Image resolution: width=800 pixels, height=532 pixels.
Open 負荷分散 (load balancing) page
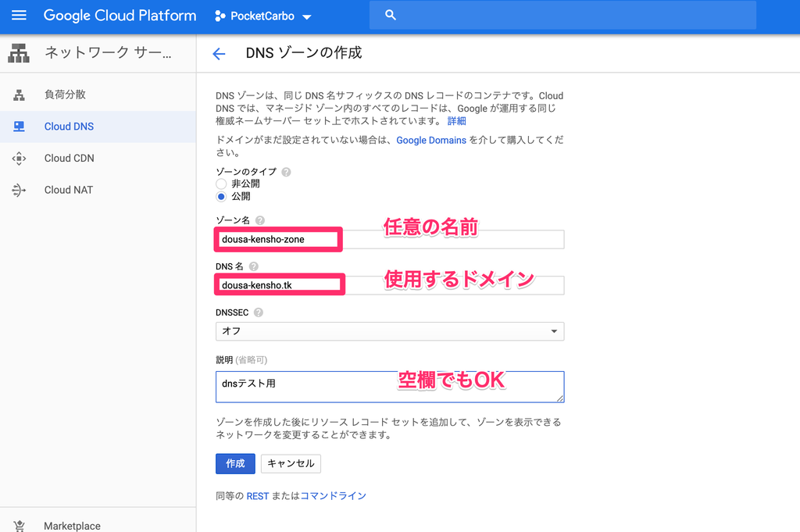pyautogui.click(x=69, y=94)
